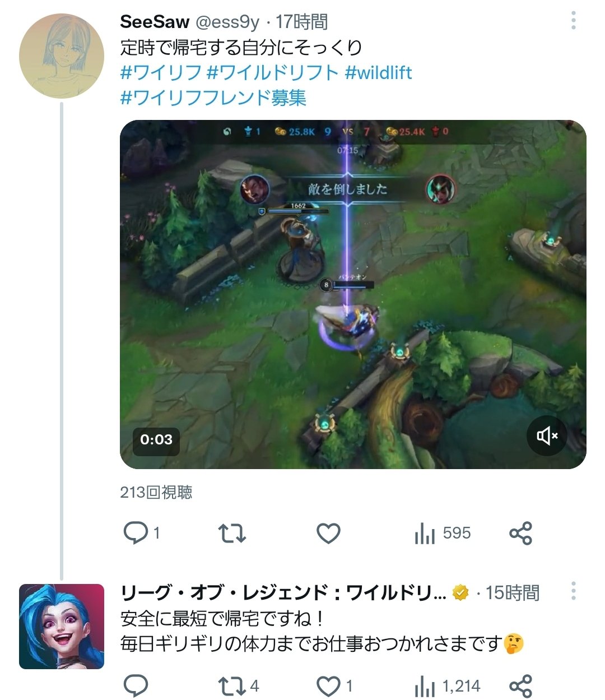The width and height of the screenshot is (605, 700).
Task: Like SeeSaw's tweet with the heart
Action: coord(328,533)
